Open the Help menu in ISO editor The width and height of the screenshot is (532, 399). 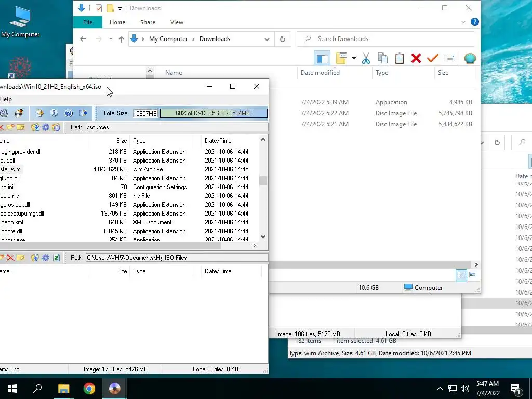(x=6, y=99)
